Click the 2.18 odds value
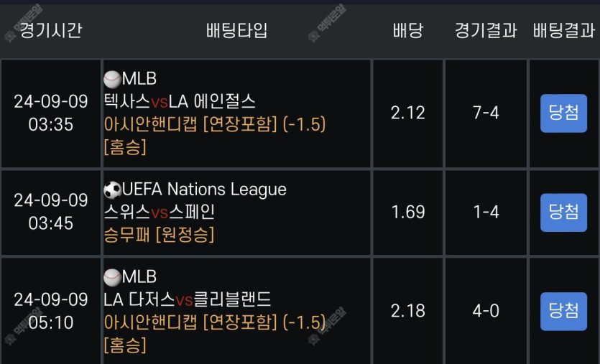This screenshot has height=364, width=600. point(408,311)
